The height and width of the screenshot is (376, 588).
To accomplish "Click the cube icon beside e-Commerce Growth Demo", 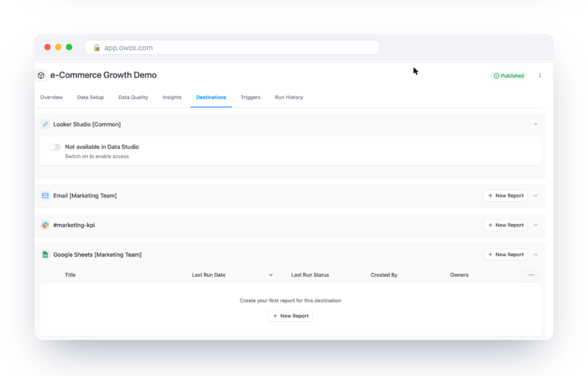I will click(41, 75).
